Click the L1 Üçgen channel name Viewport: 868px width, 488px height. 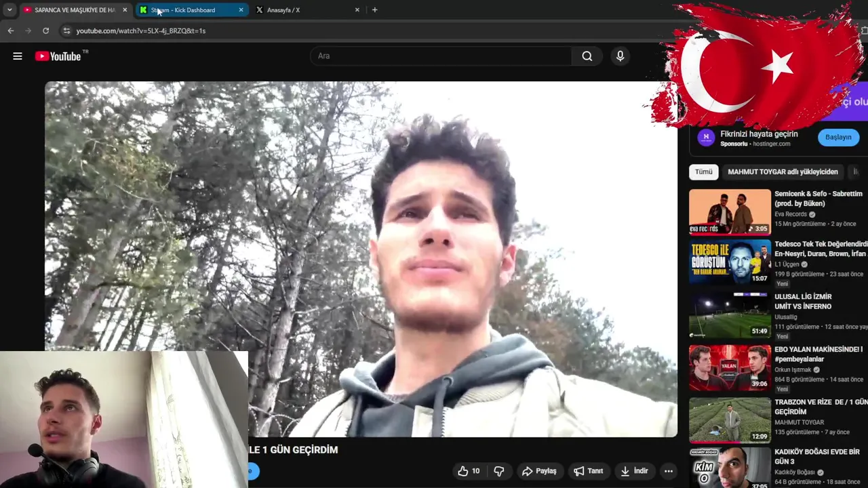click(x=787, y=264)
